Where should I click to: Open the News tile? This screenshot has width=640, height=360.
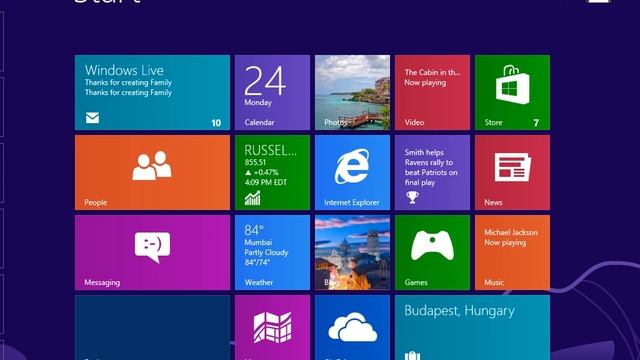pyautogui.click(x=512, y=173)
